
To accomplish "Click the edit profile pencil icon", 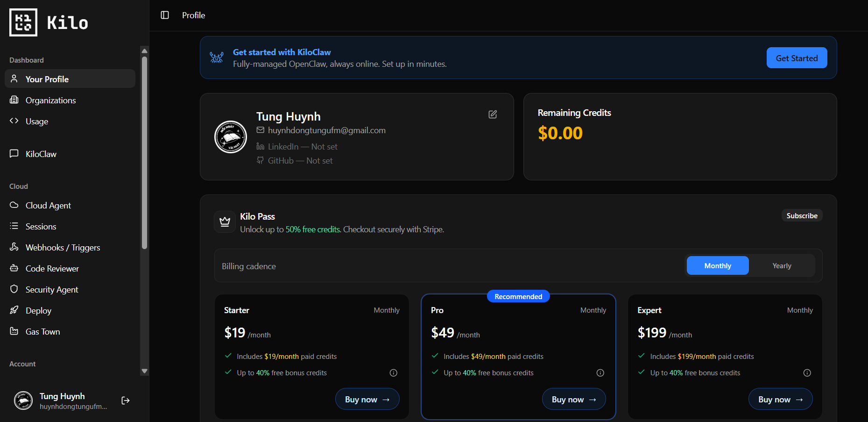I will tap(493, 114).
